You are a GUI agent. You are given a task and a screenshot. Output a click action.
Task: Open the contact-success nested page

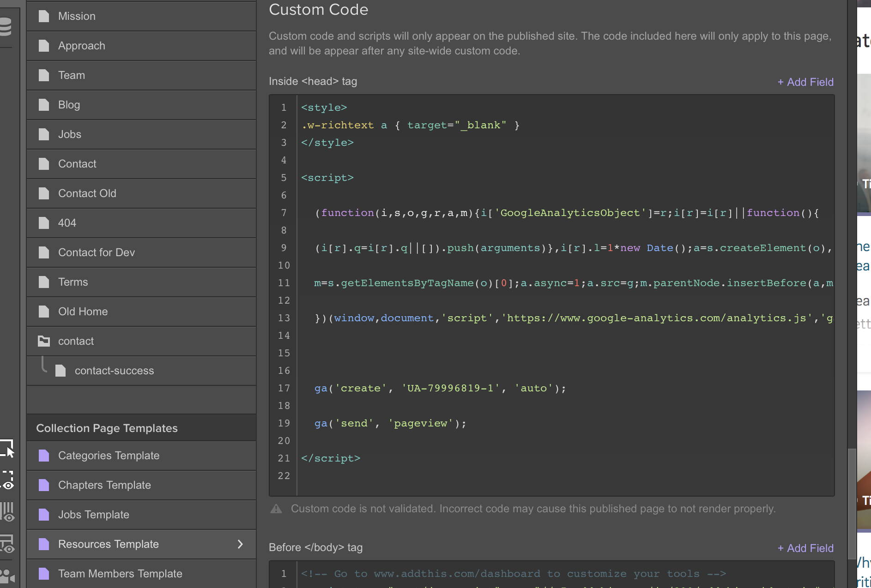point(114,371)
